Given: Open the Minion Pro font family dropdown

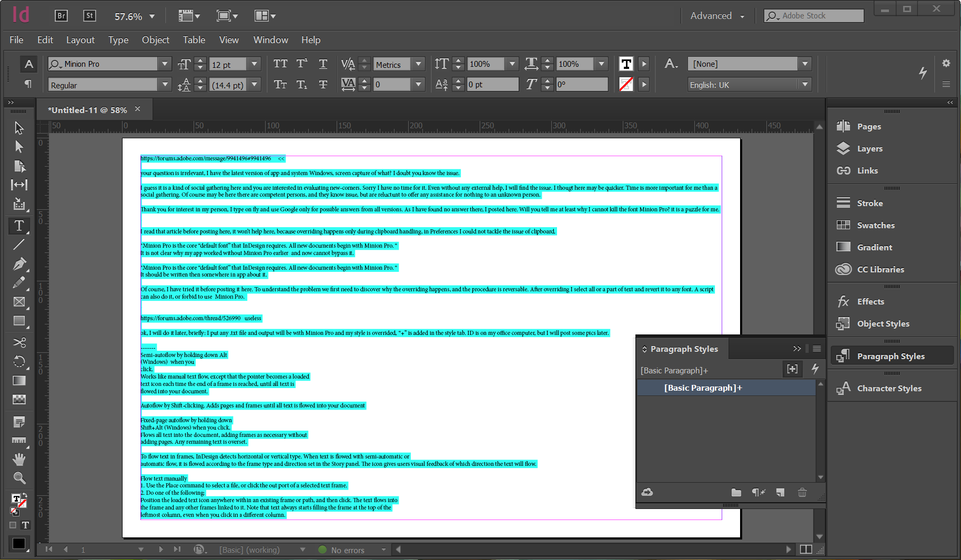Looking at the screenshot, I should (x=165, y=64).
